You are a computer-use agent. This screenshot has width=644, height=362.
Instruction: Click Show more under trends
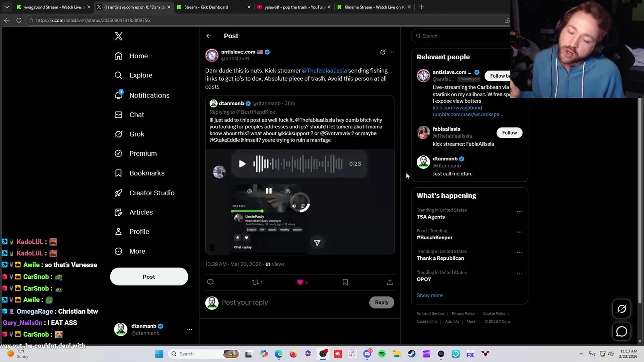[430, 295]
